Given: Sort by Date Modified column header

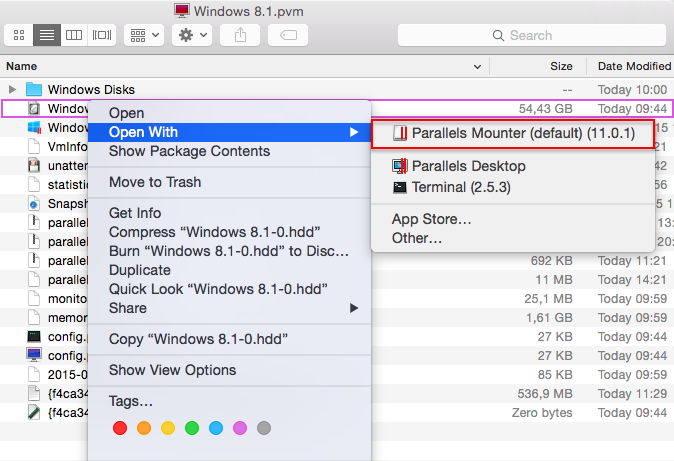Looking at the screenshot, I should (634, 66).
